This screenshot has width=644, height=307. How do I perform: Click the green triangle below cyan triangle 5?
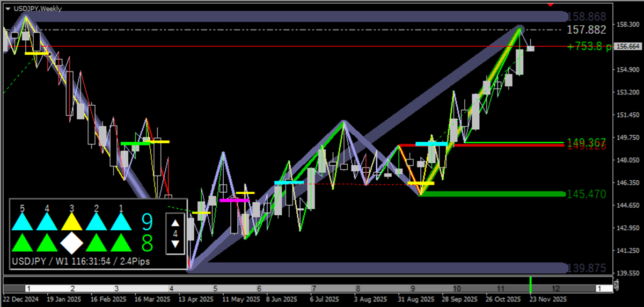tap(23, 243)
